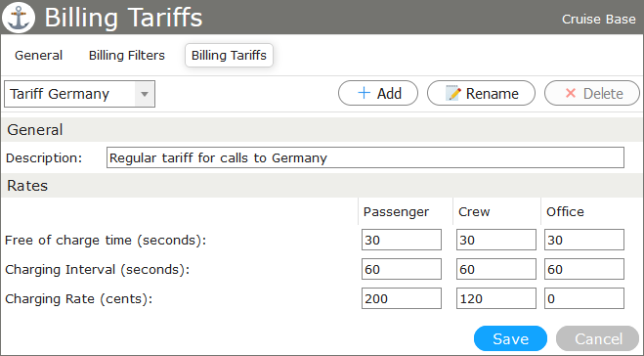Click the plus icon on Add
The image size is (644, 356).
coord(364,93)
